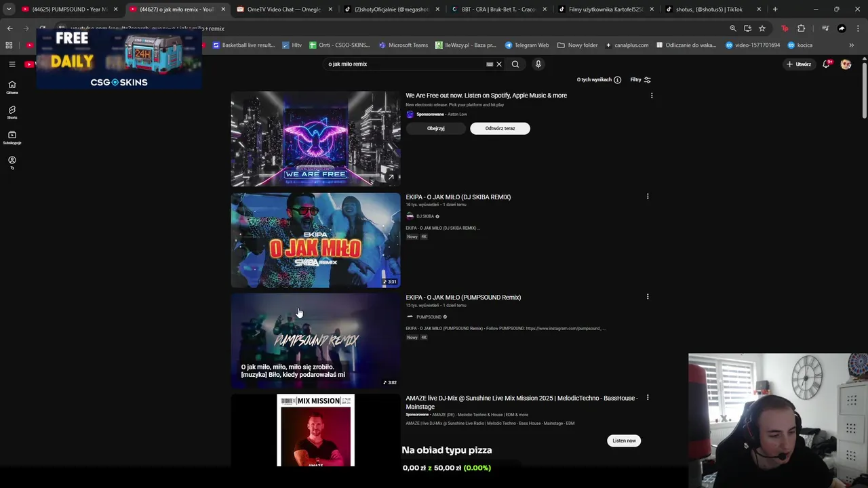The width and height of the screenshot is (868, 488).
Task: Open the Telegram Web bookmark
Action: point(527,45)
